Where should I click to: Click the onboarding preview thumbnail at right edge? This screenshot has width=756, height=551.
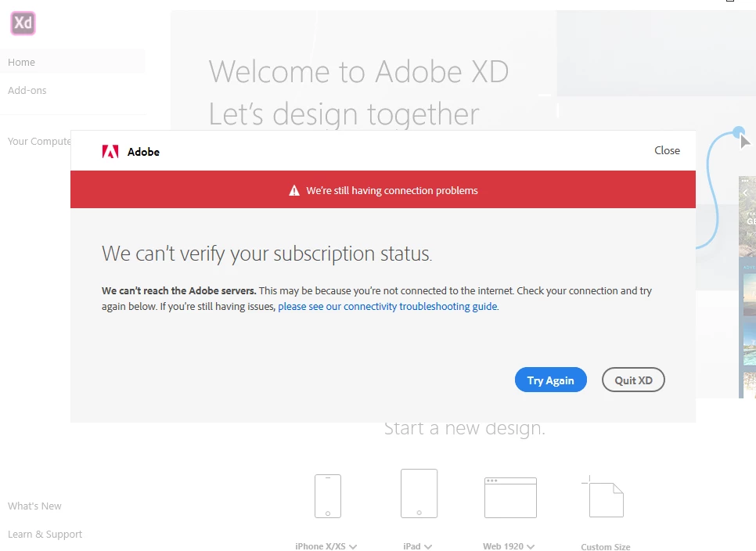click(x=747, y=287)
